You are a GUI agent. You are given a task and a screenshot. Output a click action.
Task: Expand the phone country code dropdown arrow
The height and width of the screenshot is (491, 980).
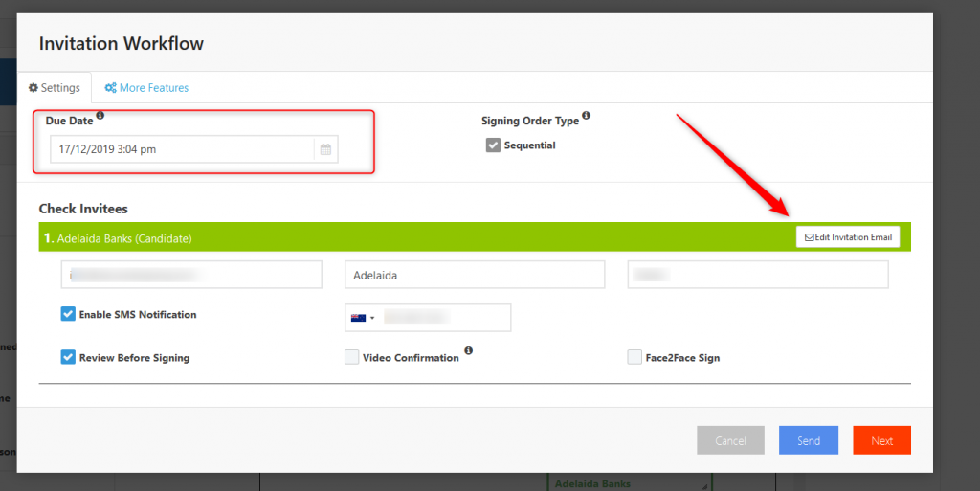372,318
